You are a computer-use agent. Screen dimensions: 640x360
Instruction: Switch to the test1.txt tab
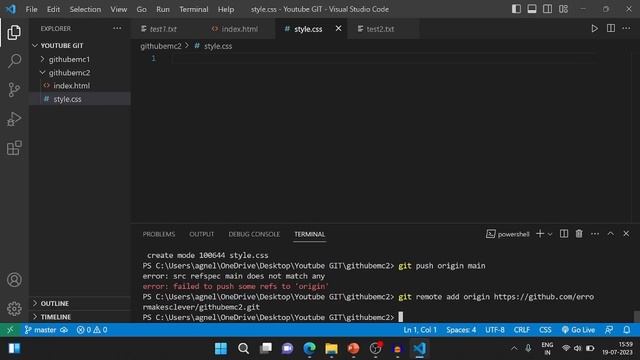pyautogui.click(x=163, y=29)
